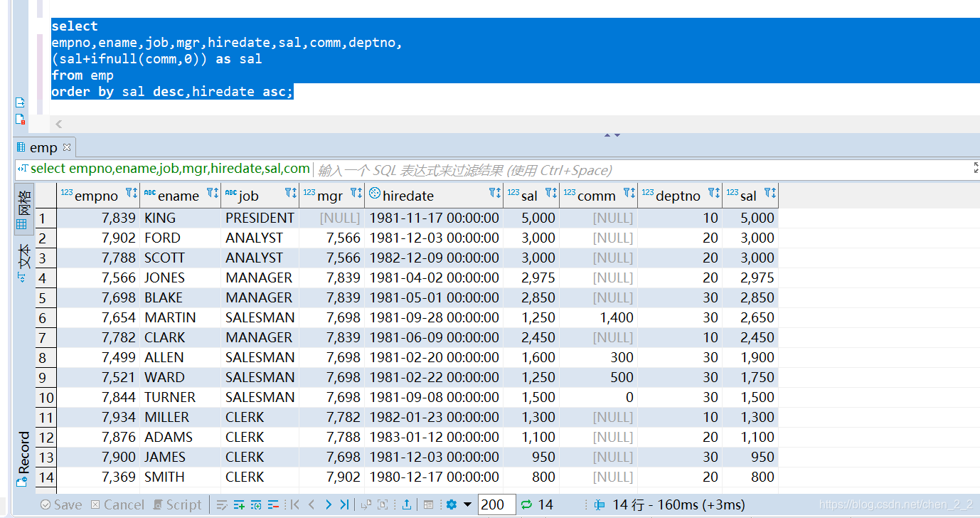Click the add row icon in bottom toolbar
The width and height of the screenshot is (980, 518).
click(x=239, y=504)
